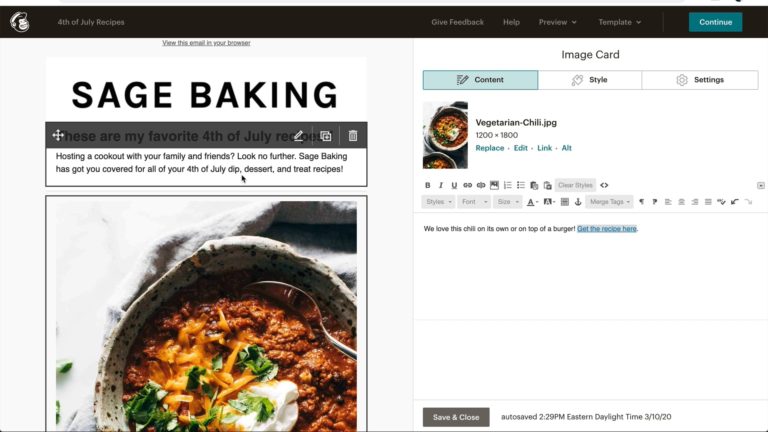Click the campaign name '4th of July Recipes'
This screenshot has height=432, width=768.
[91, 22]
